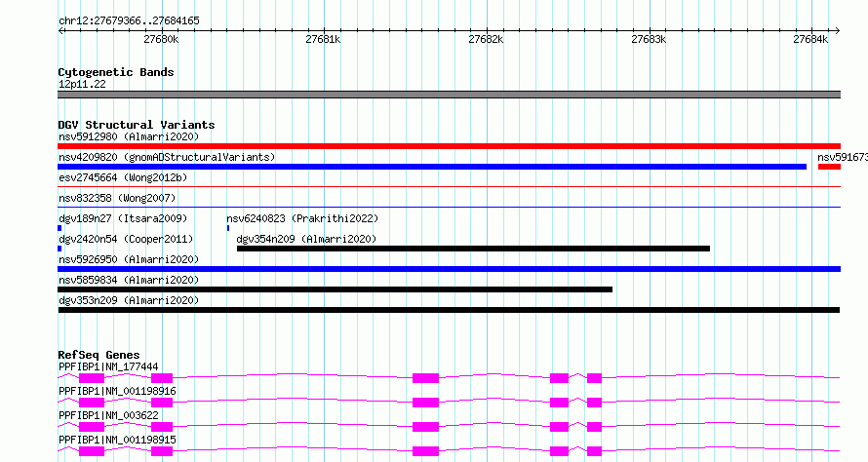Click the small blue nsv6240823 feature mark

[228, 228]
